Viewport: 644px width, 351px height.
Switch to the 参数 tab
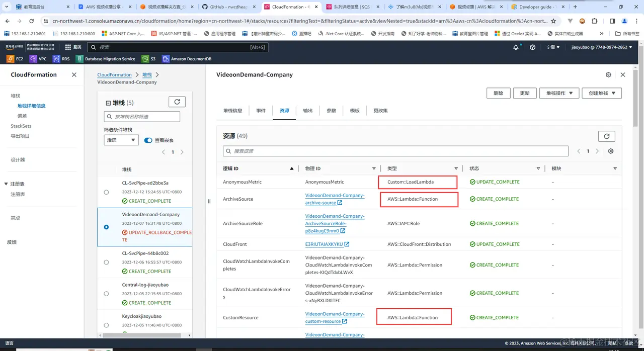tap(331, 111)
